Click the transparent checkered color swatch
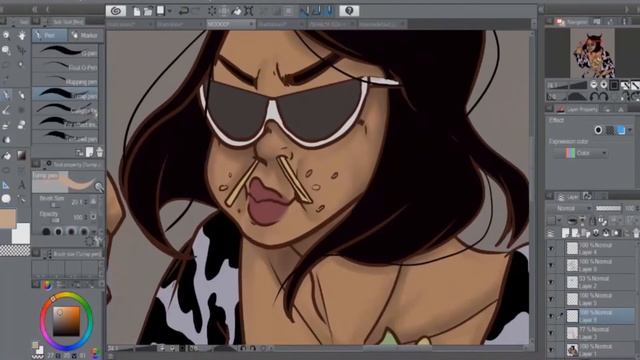Viewport: 640px width, 360px height. (15, 250)
